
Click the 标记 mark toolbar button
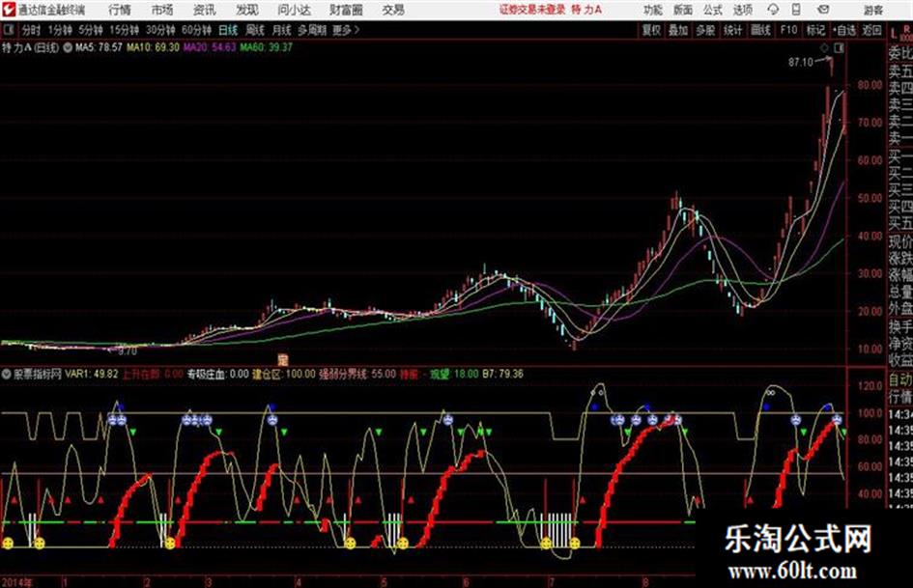(x=815, y=30)
